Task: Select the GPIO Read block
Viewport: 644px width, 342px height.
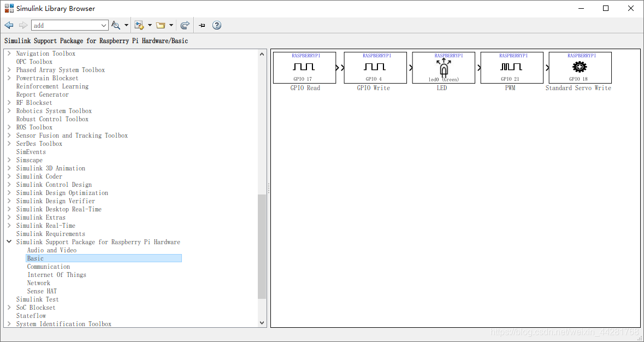Action: (x=304, y=68)
